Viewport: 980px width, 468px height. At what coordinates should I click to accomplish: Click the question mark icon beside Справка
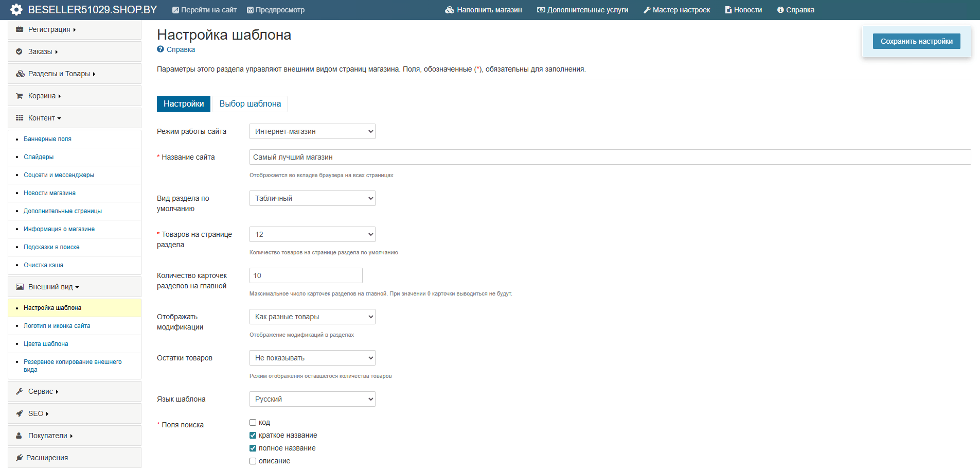point(161,49)
